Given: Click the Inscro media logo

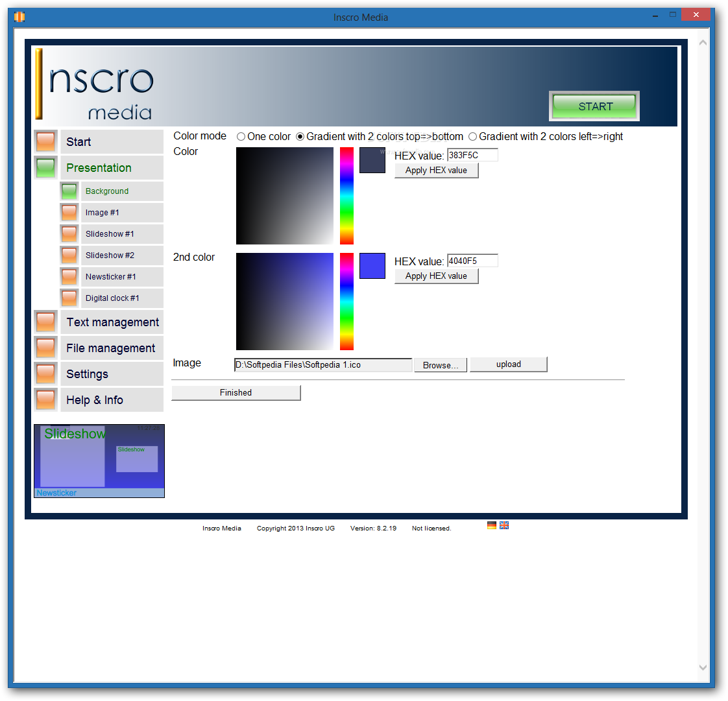Looking at the screenshot, I should coord(95,84).
